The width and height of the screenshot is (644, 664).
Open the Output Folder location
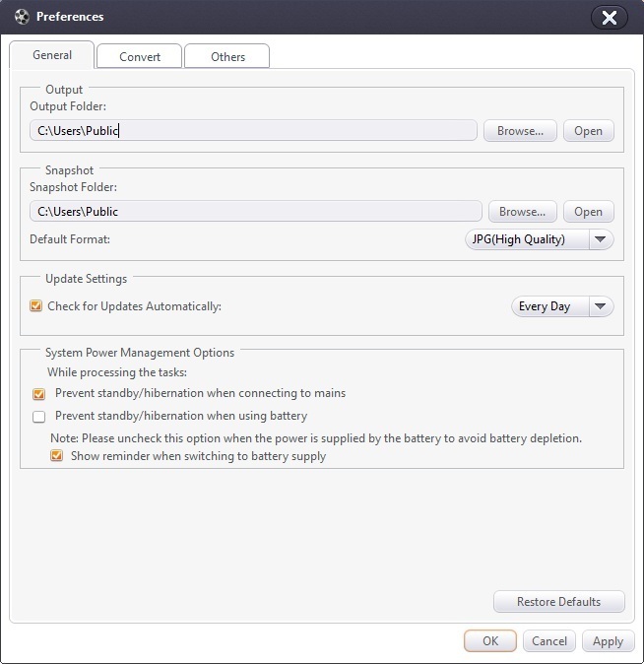click(x=588, y=131)
